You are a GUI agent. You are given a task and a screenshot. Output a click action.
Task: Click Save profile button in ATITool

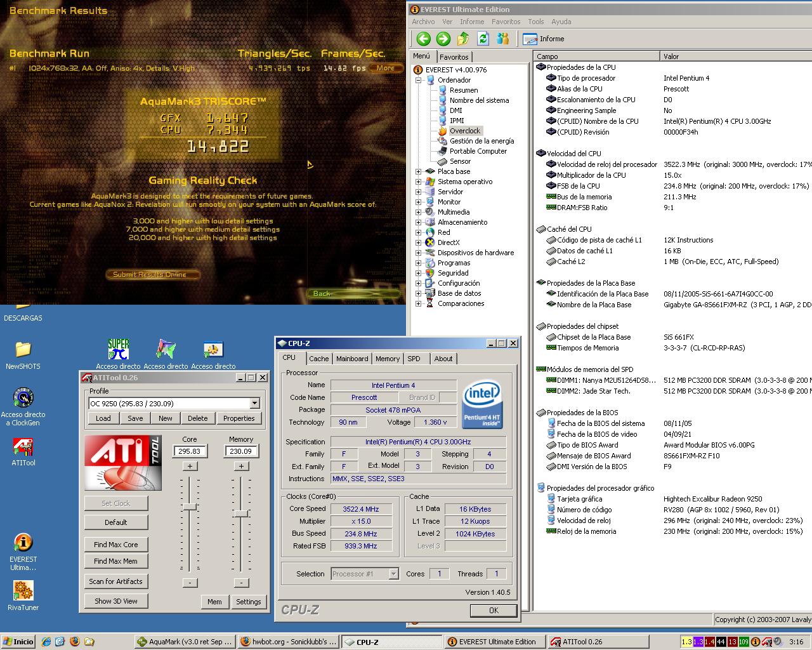(135, 418)
